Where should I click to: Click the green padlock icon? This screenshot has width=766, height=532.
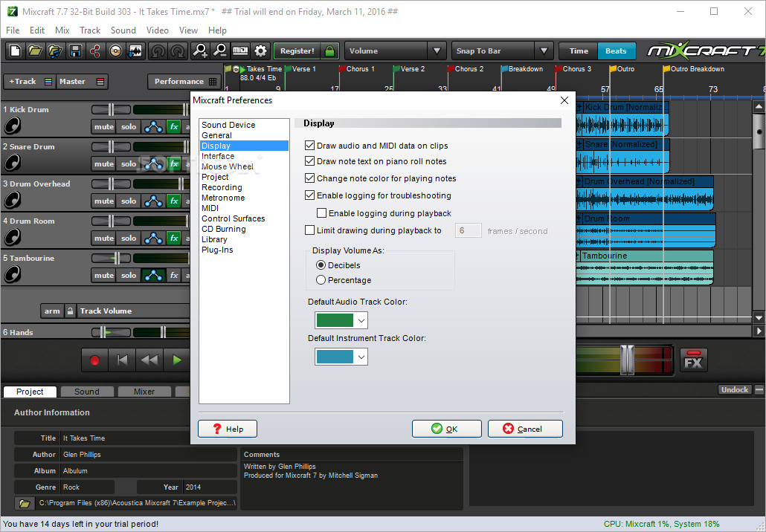coord(329,51)
